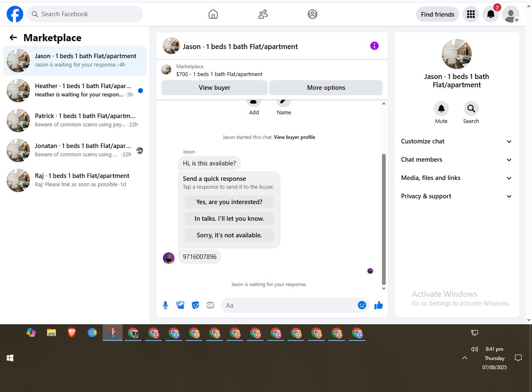
Task: Open the $700 Marketplace listing link
Action: [x=219, y=74]
